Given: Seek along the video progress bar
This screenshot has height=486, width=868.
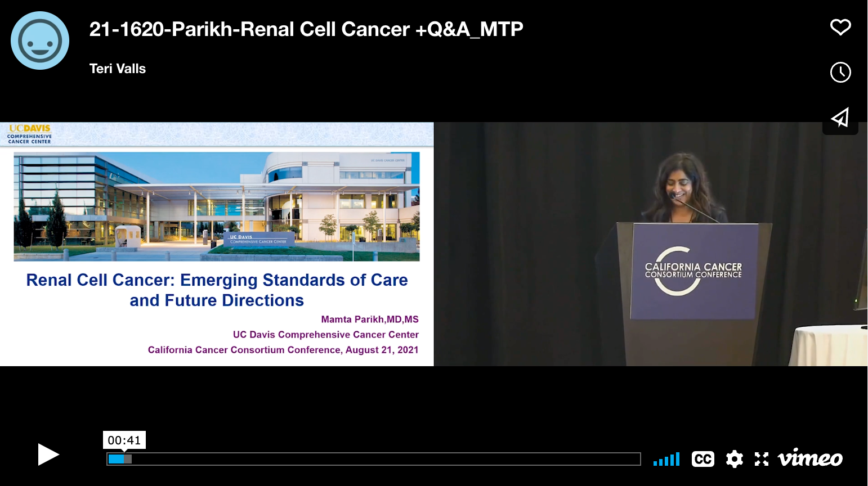Looking at the screenshot, I should click(374, 459).
